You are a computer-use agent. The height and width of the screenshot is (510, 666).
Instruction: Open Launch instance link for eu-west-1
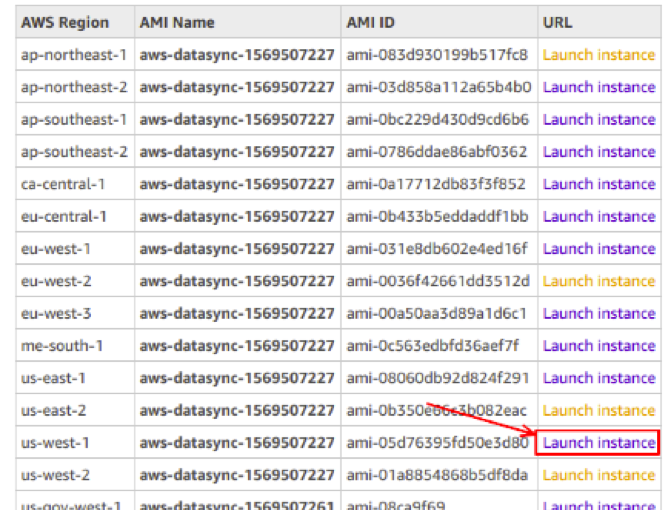[599, 249]
